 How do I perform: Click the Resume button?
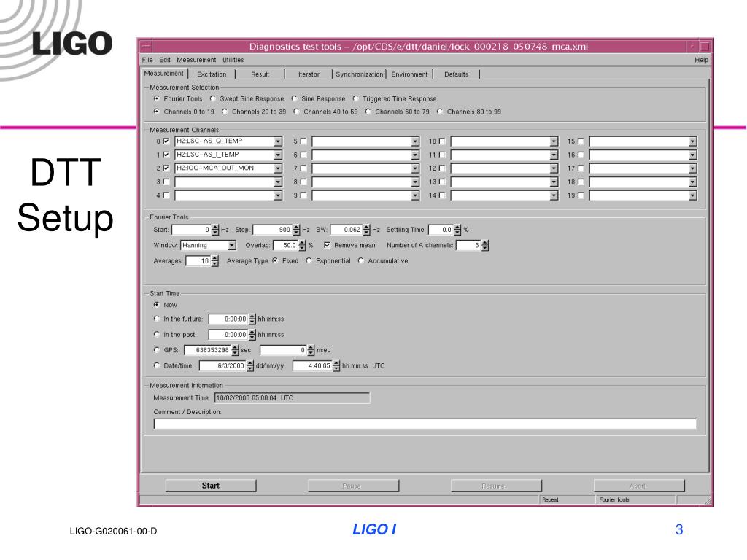pos(496,486)
